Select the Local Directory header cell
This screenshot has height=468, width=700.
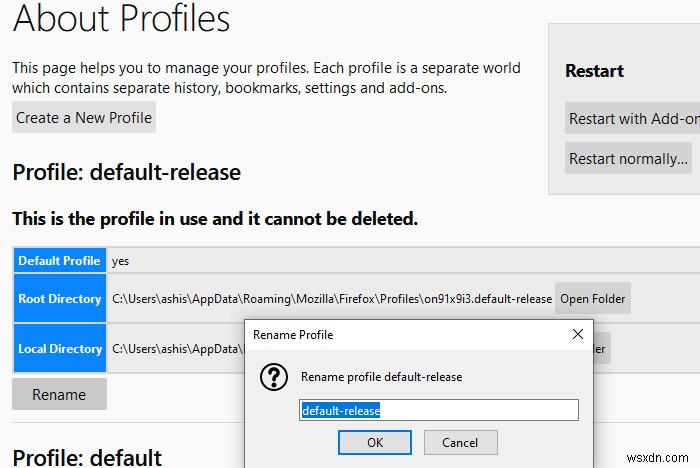click(x=59, y=349)
